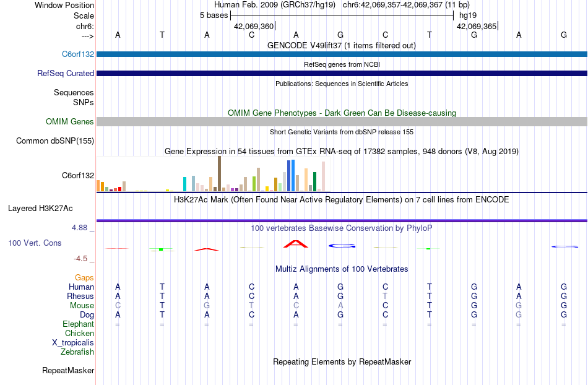The width and height of the screenshot is (588, 385).
Task: Click the blue C6orf132 GENCODE track label
Action: coord(78,54)
